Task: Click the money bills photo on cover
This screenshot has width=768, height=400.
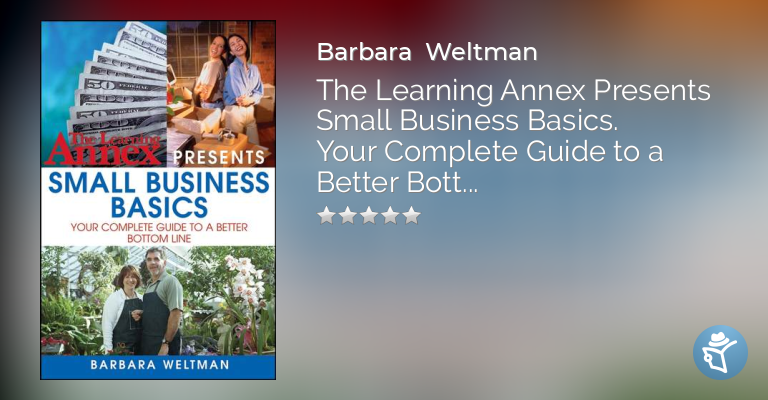Action: (x=104, y=77)
